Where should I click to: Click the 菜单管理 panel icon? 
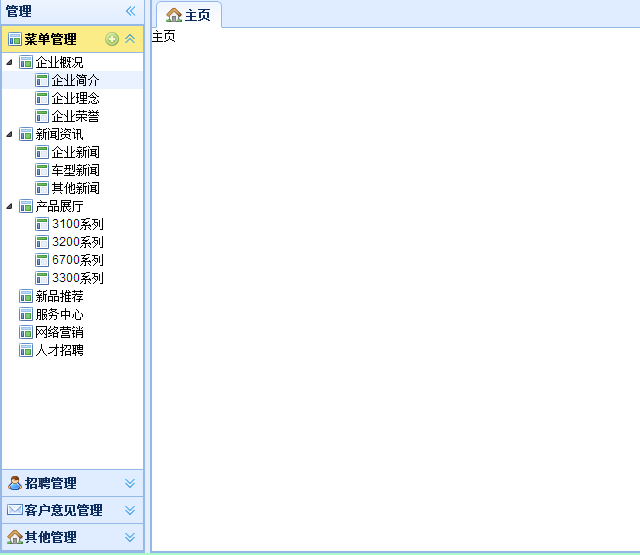point(15,39)
